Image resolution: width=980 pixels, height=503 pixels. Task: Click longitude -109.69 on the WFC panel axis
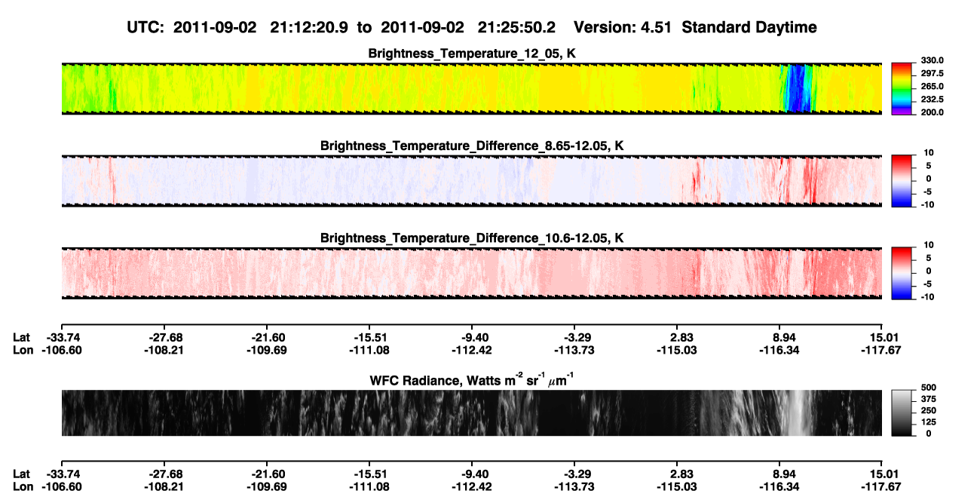tap(266, 486)
